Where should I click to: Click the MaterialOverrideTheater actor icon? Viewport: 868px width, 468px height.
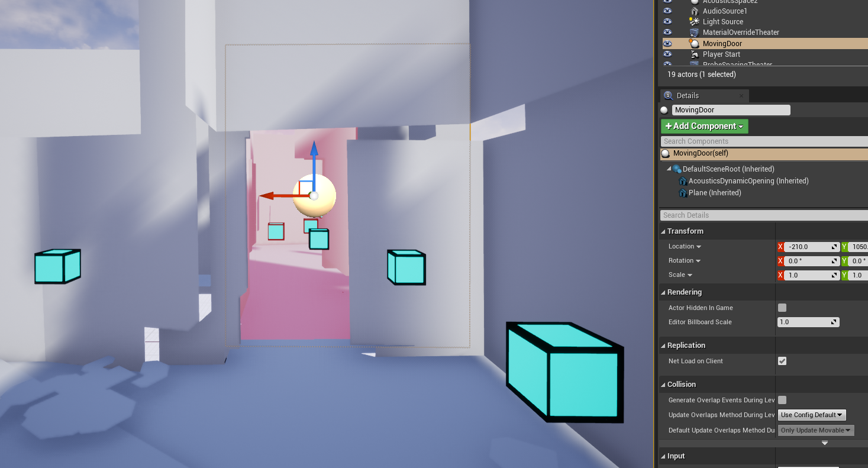tap(694, 33)
